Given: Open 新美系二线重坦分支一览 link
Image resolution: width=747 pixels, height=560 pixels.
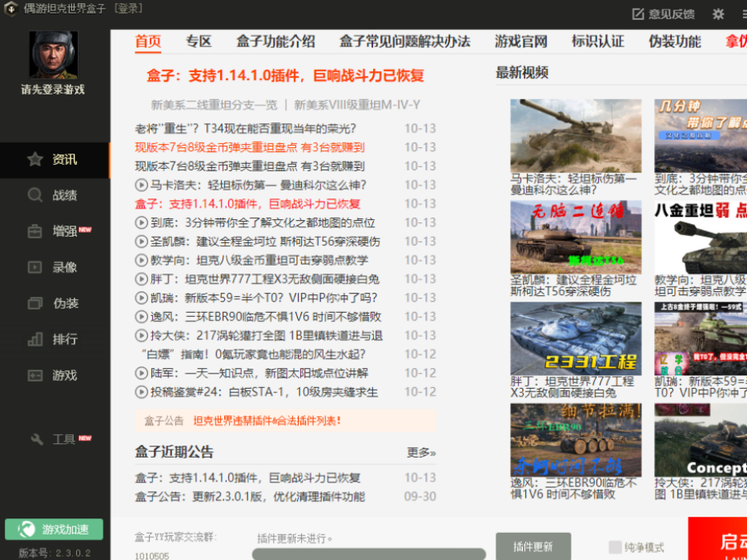Looking at the screenshot, I should coord(214,106).
